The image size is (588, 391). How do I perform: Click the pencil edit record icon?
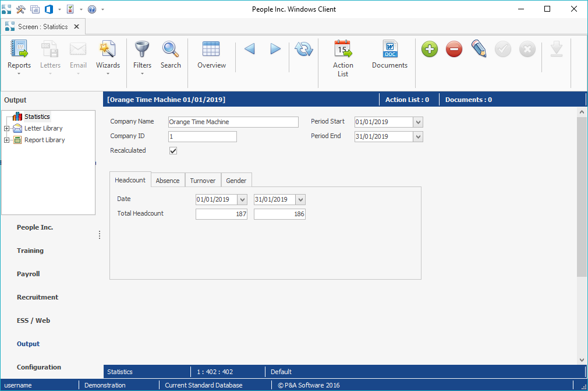point(479,50)
